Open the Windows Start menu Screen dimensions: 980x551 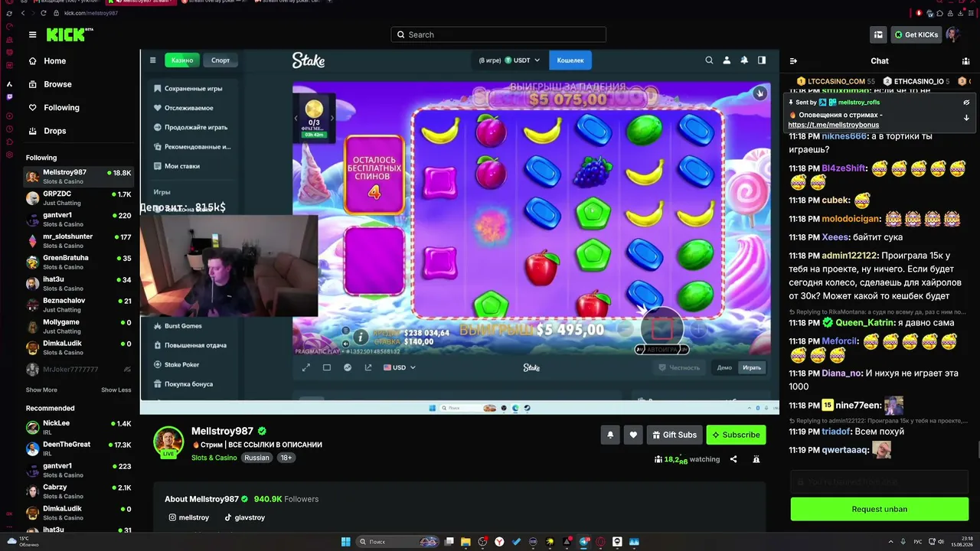346,542
